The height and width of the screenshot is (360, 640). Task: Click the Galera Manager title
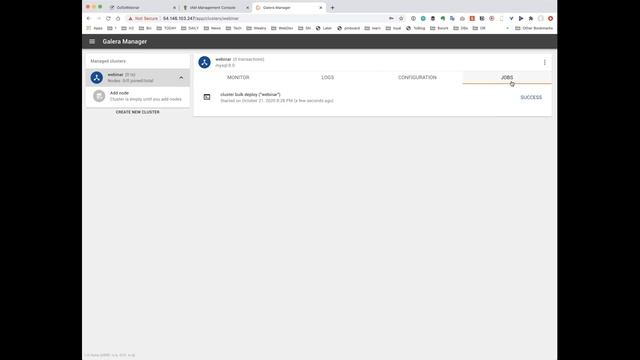[x=125, y=41]
